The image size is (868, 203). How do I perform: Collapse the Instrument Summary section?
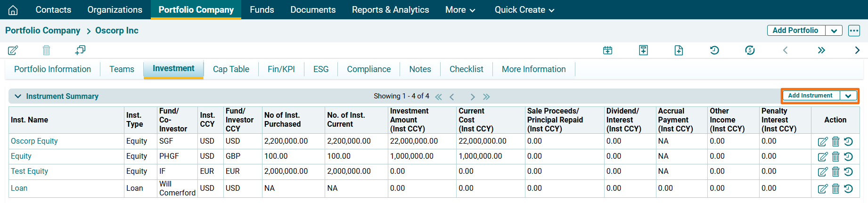point(18,96)
